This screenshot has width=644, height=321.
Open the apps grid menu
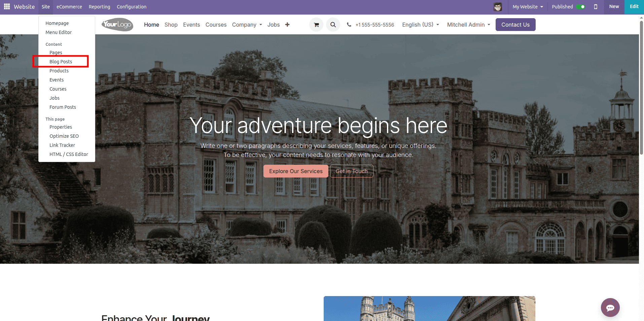pyautogui.click(x=6, y=6)
